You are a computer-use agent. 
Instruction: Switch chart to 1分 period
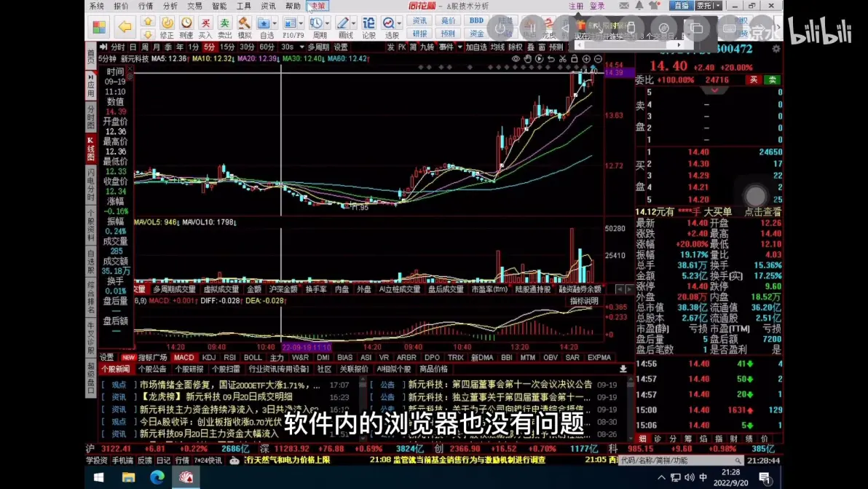coord(193,47)
